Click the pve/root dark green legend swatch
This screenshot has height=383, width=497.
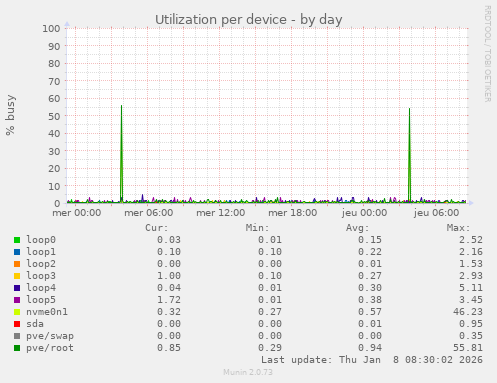(x=17, y=348)
